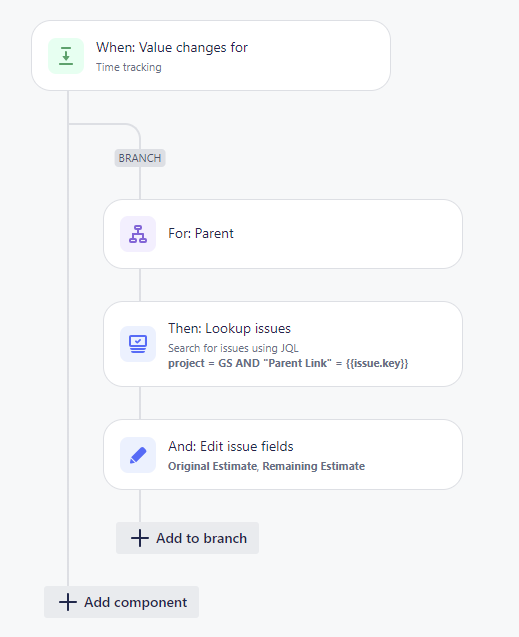Click the plus icon beside Add to branch
The image size is (519, 637).
(x=140, y=538)
